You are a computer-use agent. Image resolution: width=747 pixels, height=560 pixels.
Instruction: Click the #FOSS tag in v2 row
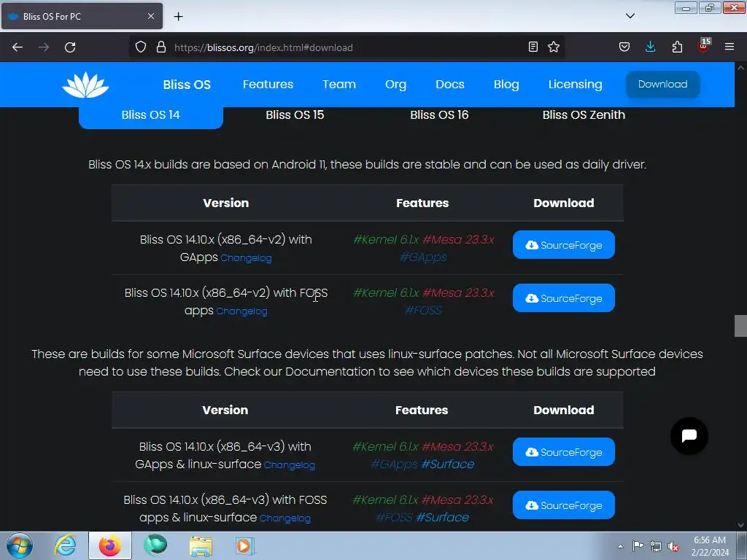(423, 311)
